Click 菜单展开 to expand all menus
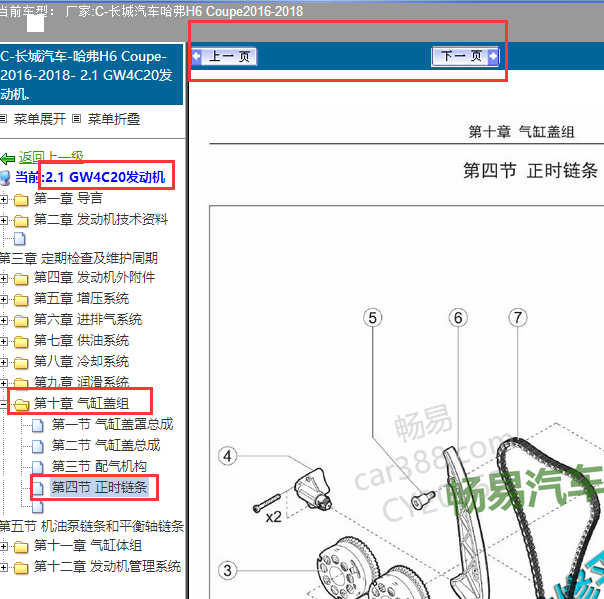The image size is (604, 599). 40,119
